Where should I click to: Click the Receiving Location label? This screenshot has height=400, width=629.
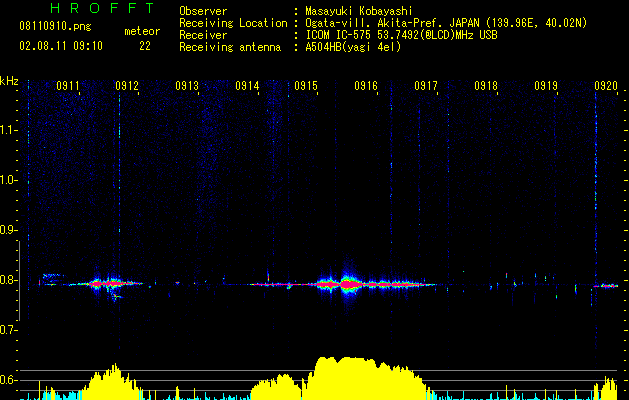pos(233,23)
